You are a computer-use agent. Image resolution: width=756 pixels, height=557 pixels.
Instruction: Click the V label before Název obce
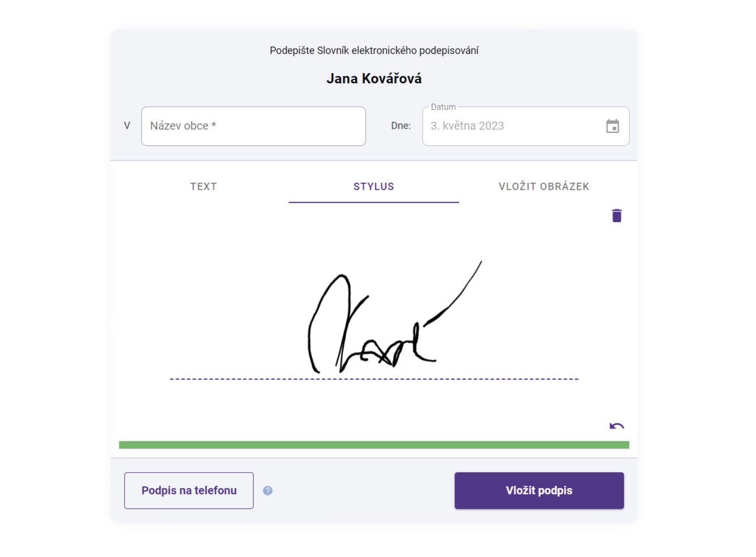pyautogui.click(x=127, y=126)
